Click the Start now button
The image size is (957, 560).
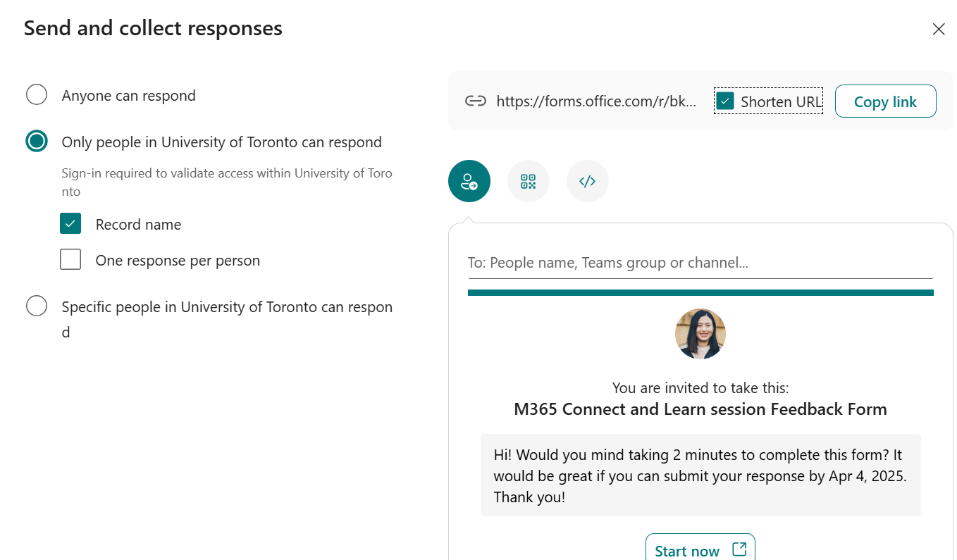(x=700, y=547)
